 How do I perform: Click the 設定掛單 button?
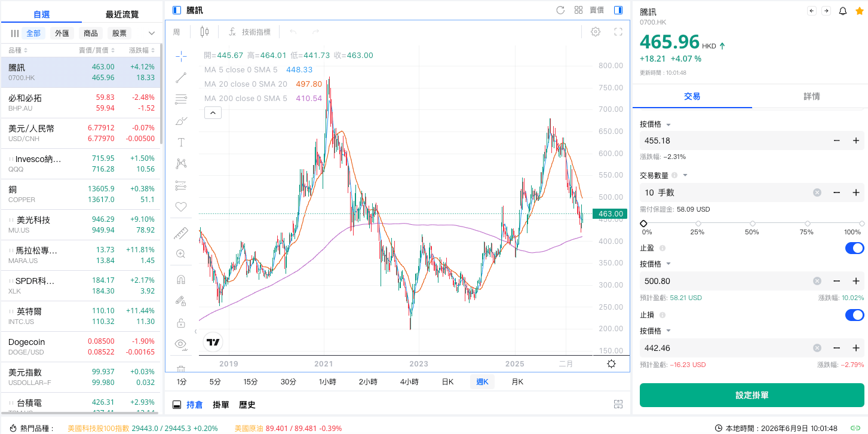pyautogui.click(x=752, y=395)
